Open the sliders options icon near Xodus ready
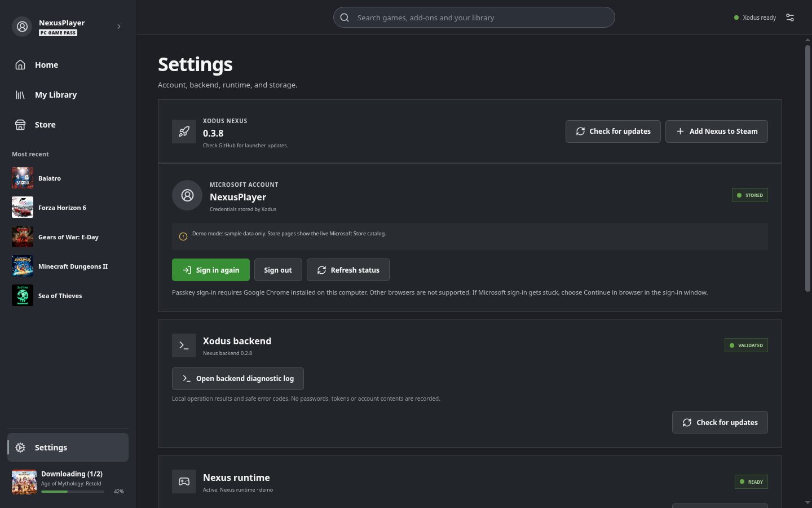Screen dimensions: 812x508 point(790,17)
